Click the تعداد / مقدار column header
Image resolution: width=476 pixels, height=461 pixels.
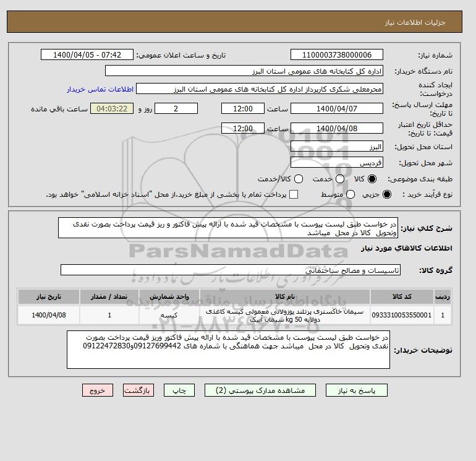pyautogui.click(x=109, y=296)
